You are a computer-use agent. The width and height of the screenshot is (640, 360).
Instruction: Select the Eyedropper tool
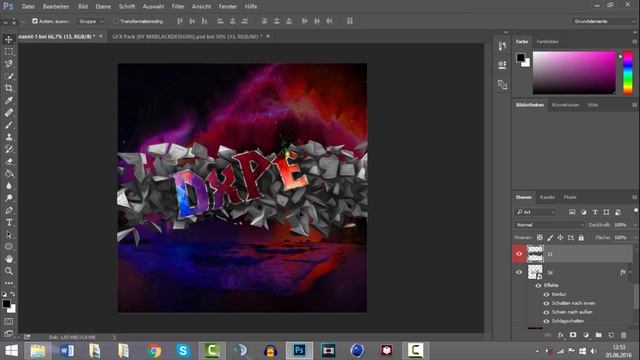(x=9, y=100)
